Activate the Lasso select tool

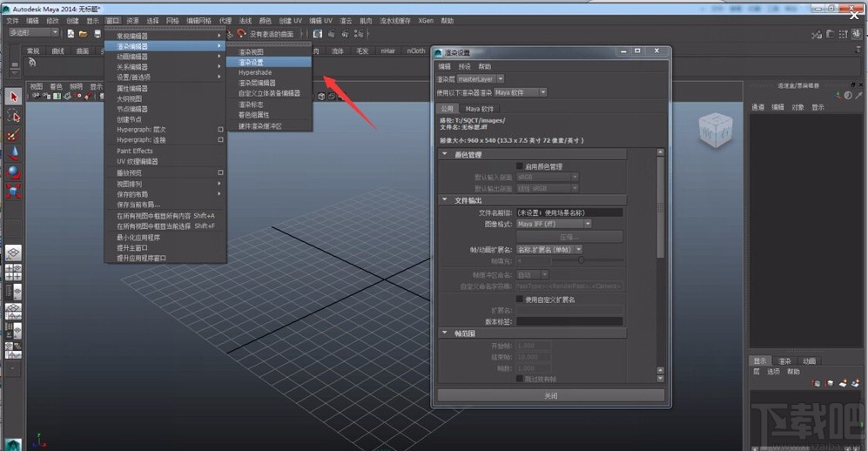[13, 116]
